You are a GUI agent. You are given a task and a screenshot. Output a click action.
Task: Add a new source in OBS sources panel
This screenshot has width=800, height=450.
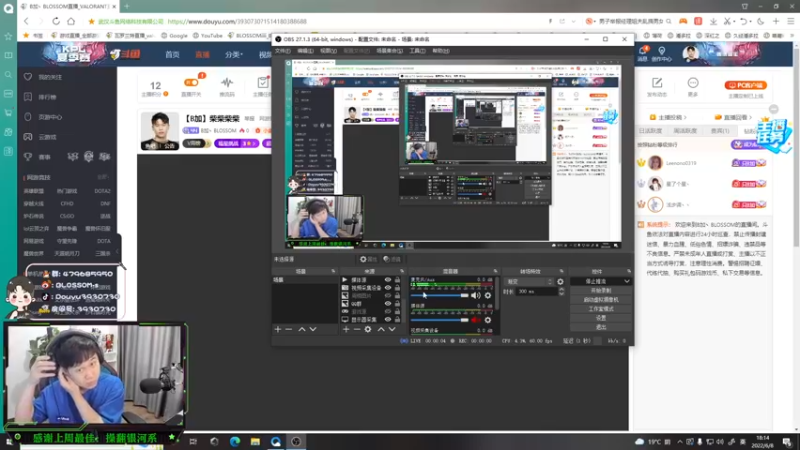pyautogui.click(x=346, y=330)
